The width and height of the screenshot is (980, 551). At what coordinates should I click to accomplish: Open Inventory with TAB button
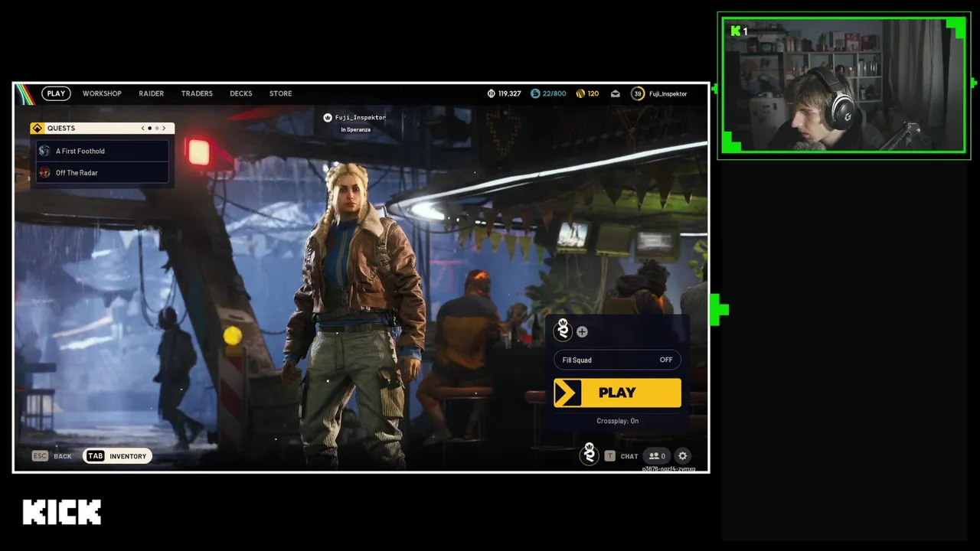(117, 456)
